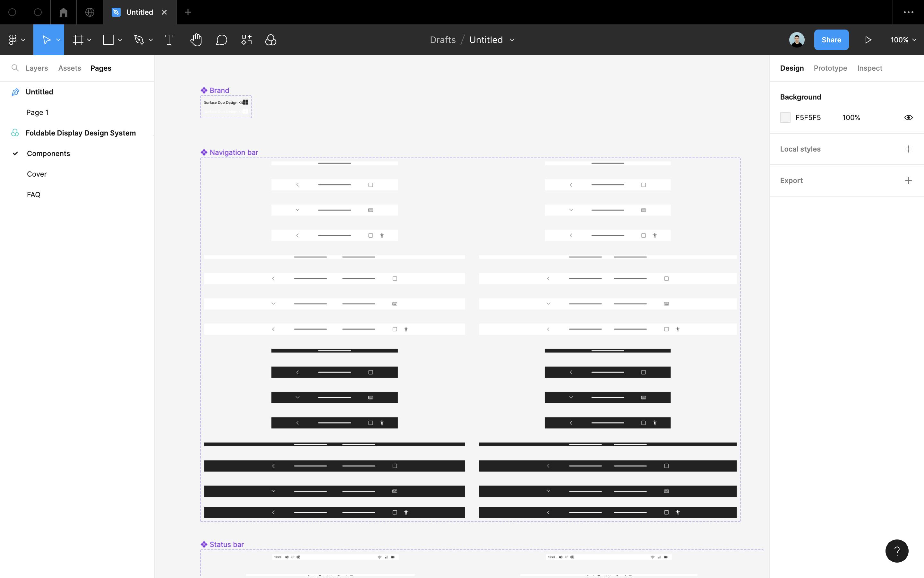Present the prototype with play button
The height and width of the screenshot is (578, 924).
[868, 40]
